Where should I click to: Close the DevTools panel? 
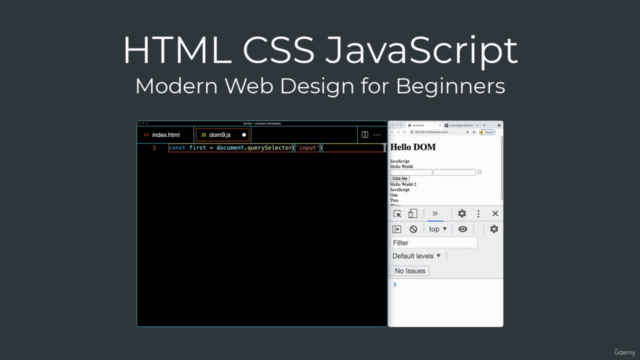[x=495, y=213]
